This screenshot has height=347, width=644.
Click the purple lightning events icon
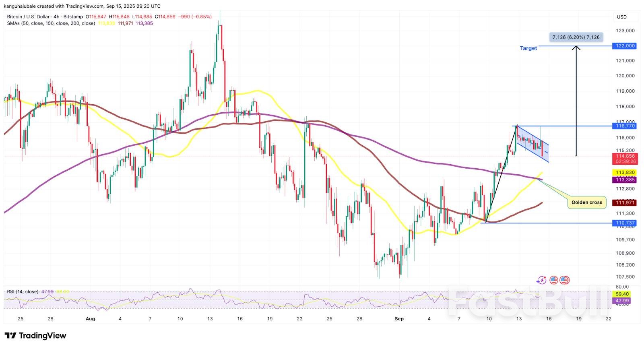[x=541, y=280]
